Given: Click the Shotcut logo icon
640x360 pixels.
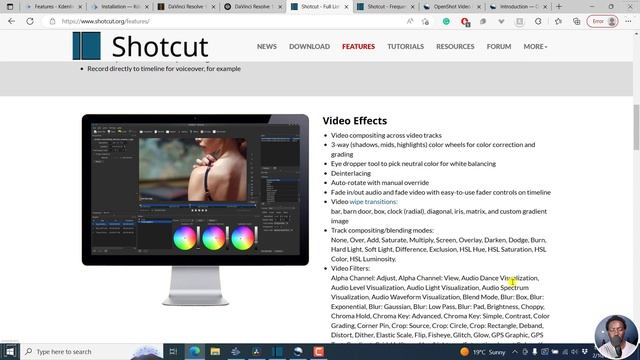Looking at the screenshot, I should pos(87,46).
